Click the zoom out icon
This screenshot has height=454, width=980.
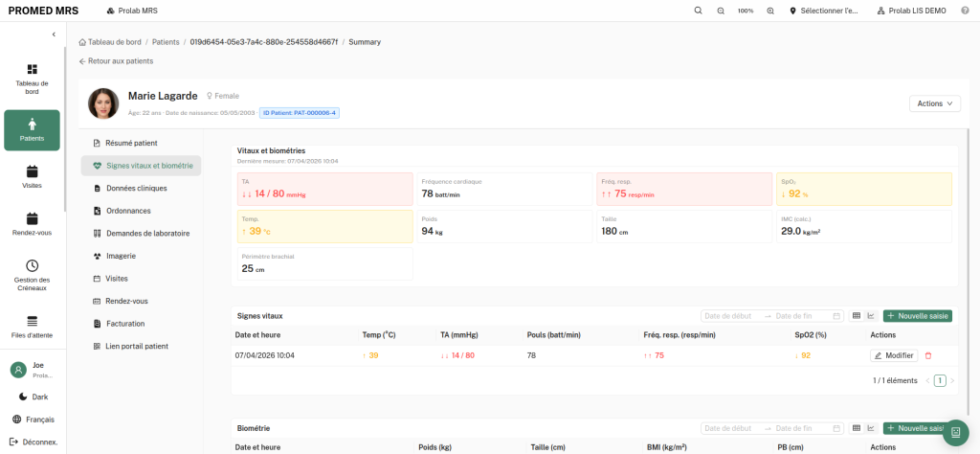pyautogui.click(x=721, y=10)
